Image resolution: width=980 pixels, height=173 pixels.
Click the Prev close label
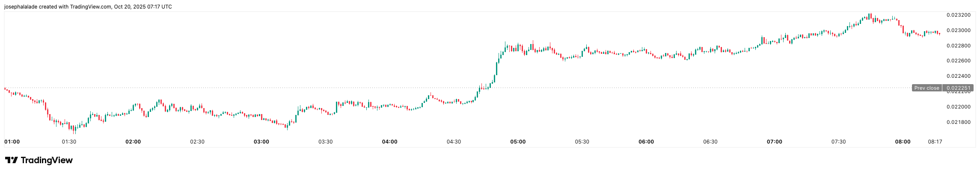coord(927,88)
